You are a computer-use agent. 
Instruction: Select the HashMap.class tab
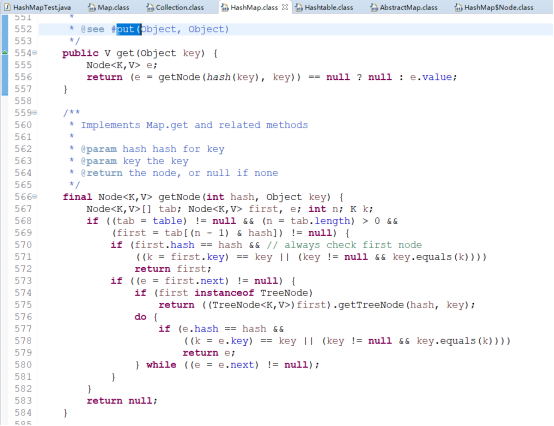click(254, 7)
